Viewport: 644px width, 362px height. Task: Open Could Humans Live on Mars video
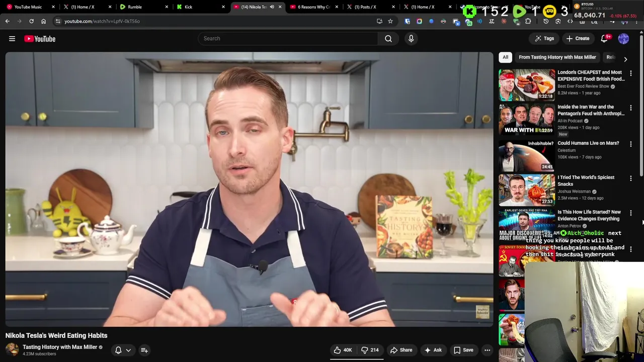point(588,143)
